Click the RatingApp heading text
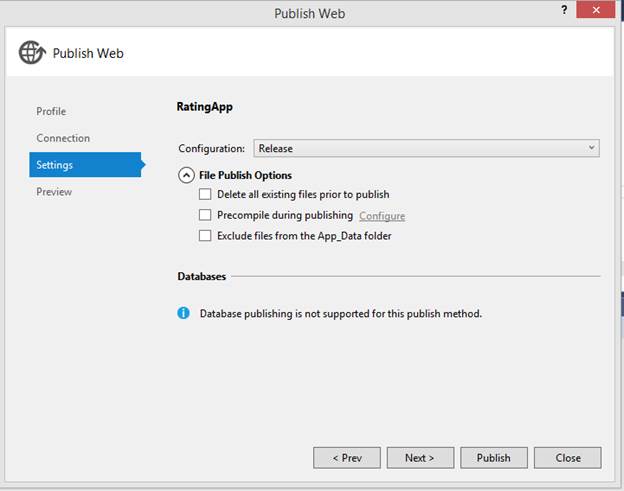The width and height of the screenshot is (624, 491). coord(204,106)
